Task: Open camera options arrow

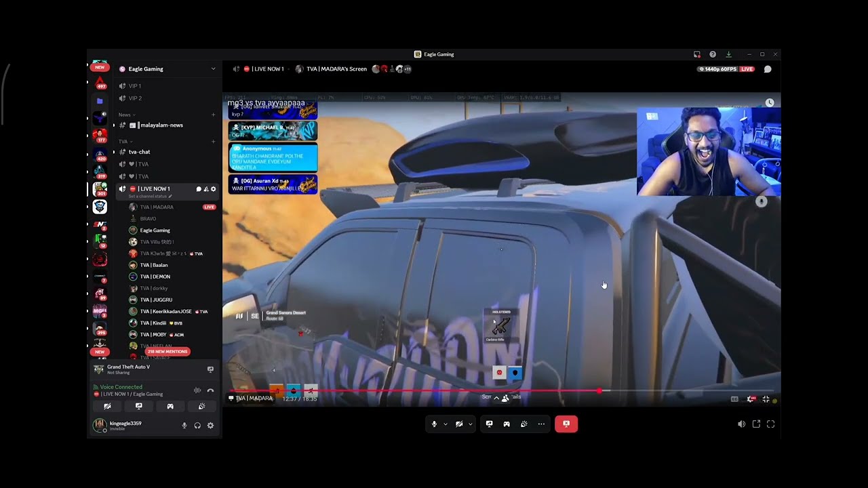Action: pyautogui.click(x=471, y=424)
